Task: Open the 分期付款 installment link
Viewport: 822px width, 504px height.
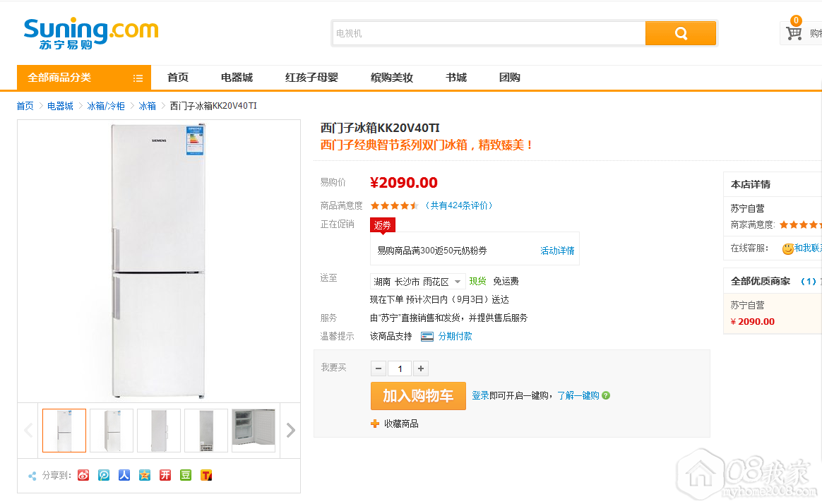Action: click(455, 337)
